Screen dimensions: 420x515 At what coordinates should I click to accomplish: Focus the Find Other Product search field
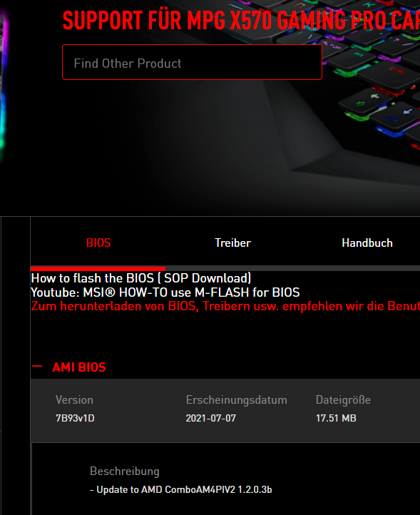(192, 62)
